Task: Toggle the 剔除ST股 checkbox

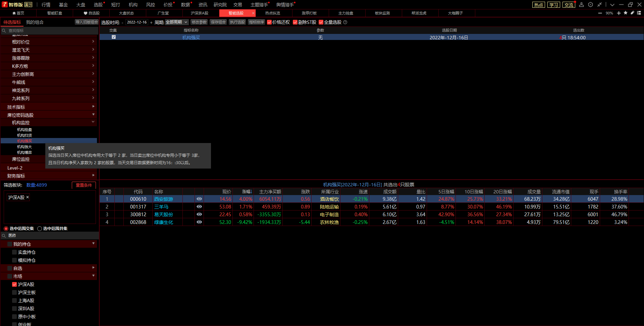Action: click(x=295, y=22)
